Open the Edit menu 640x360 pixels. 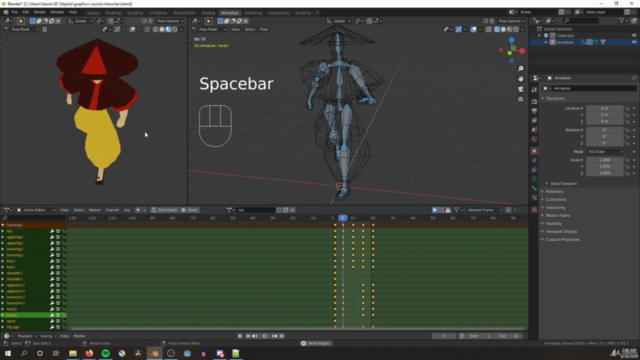coord(26,12)
